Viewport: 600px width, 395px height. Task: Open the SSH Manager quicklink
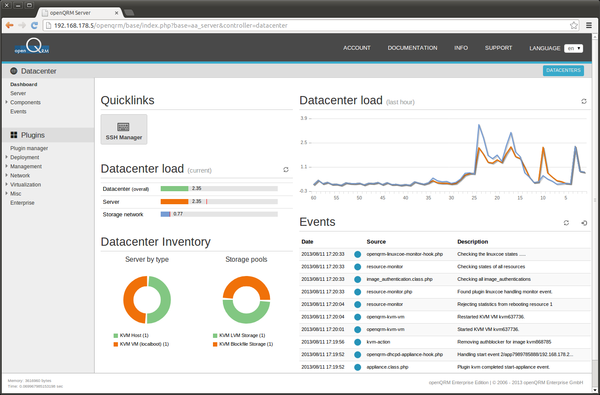point(124,129)
